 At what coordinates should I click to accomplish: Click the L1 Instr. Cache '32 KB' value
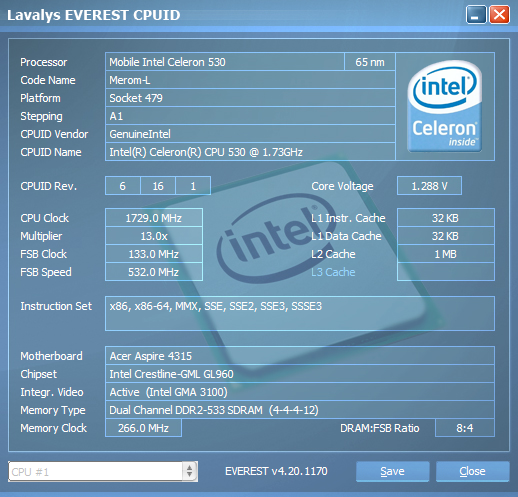(x=446, y=218)
